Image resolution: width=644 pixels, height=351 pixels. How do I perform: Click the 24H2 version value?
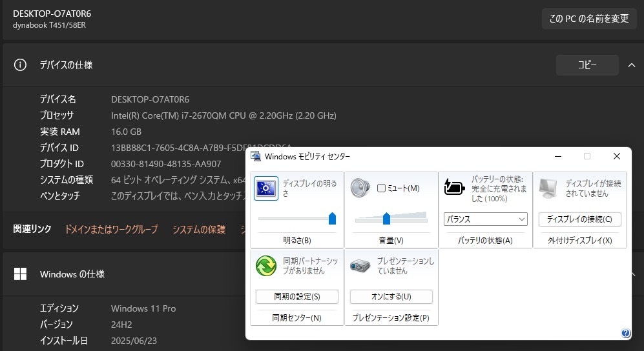coord(121,325)
